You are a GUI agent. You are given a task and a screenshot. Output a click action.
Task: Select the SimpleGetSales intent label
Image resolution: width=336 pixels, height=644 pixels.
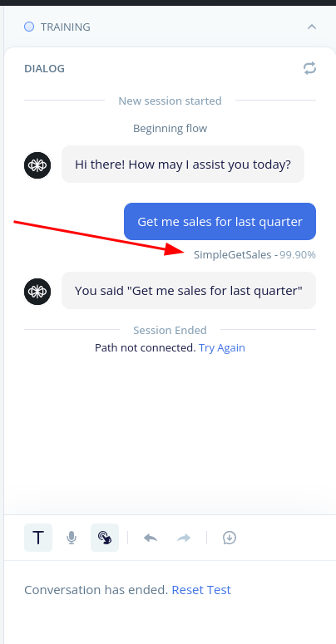(232, 254)
